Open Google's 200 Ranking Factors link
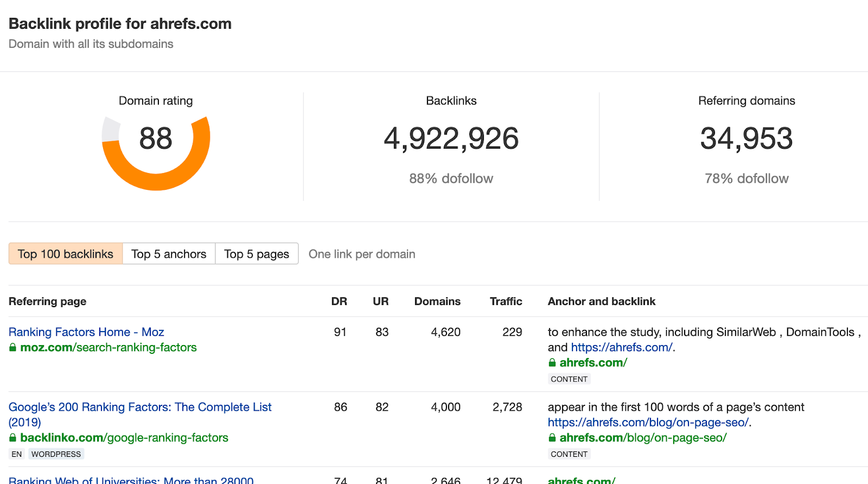This screenshot has height=484, width=868. point(140,415)
